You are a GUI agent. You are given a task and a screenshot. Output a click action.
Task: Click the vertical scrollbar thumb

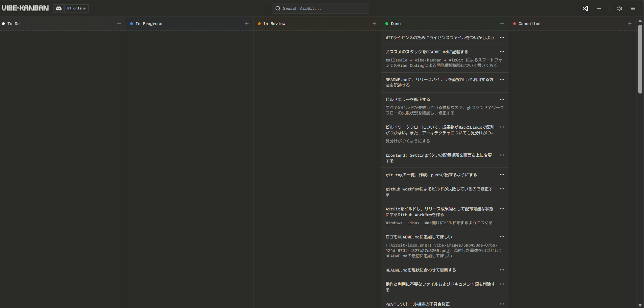(640, 59)
